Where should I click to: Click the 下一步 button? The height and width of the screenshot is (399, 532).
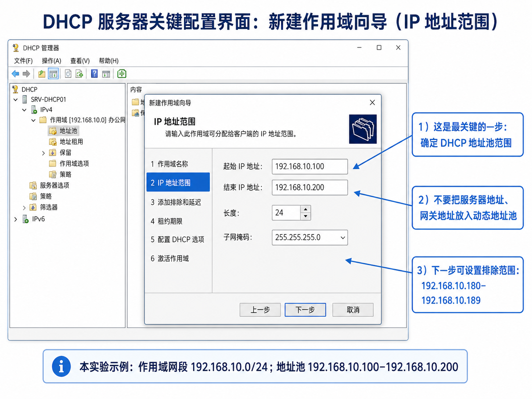click(305, 310)
